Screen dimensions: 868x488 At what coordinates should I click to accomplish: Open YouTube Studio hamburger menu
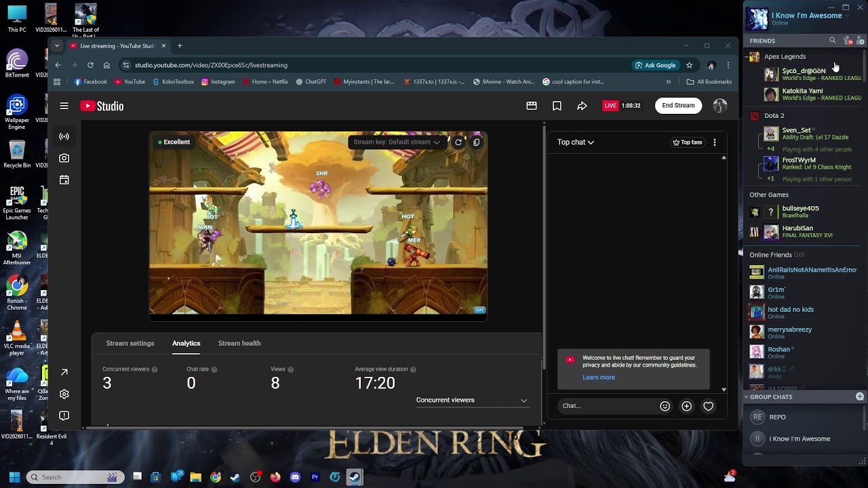[64, 106]
